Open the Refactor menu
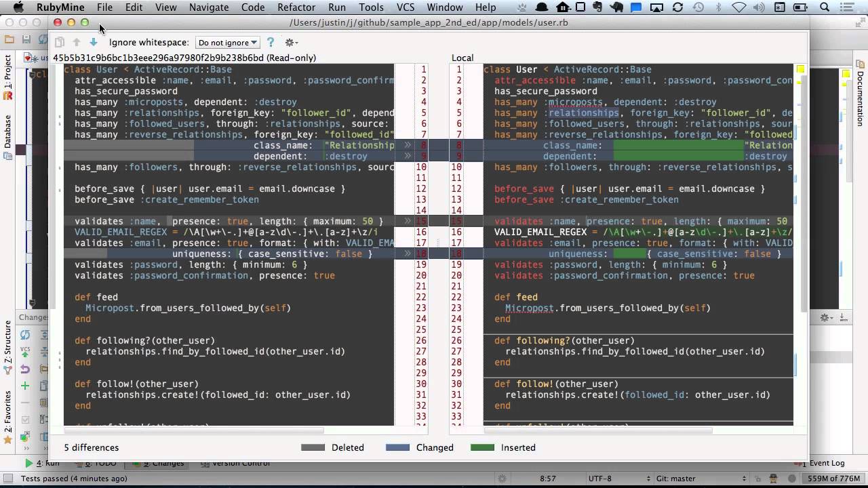Viewport: 868px width, 488px height. click(296, 7)
